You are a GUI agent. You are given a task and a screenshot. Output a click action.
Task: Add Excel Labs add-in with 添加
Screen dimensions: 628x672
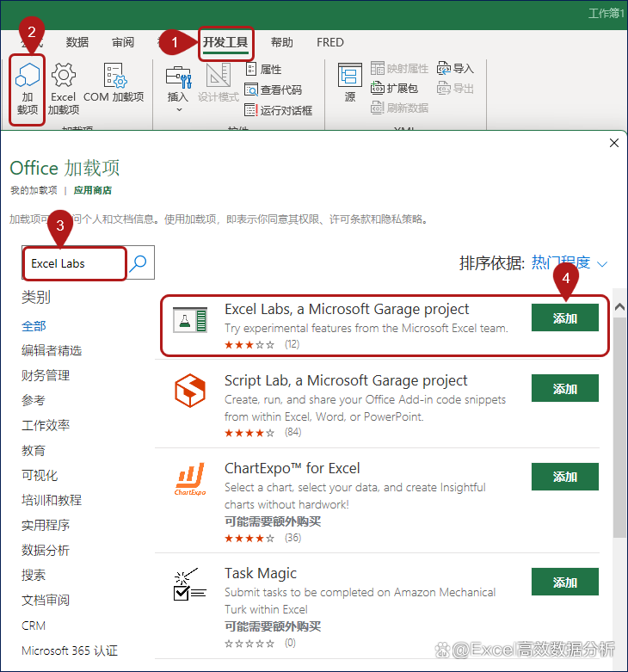click(x=564, y=318)
